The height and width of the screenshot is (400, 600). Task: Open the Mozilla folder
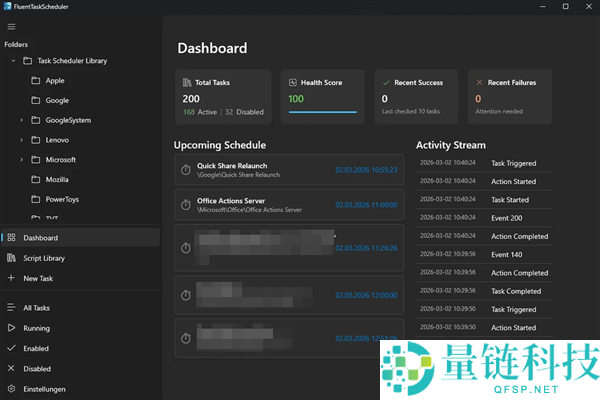(x=56, y=179)
